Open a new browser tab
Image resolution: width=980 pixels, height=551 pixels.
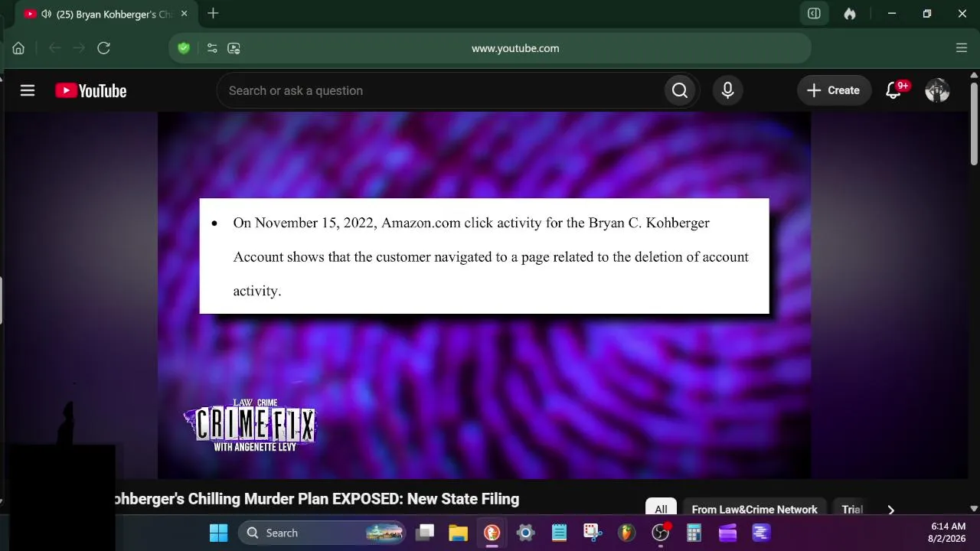click(x=213, y=14)
